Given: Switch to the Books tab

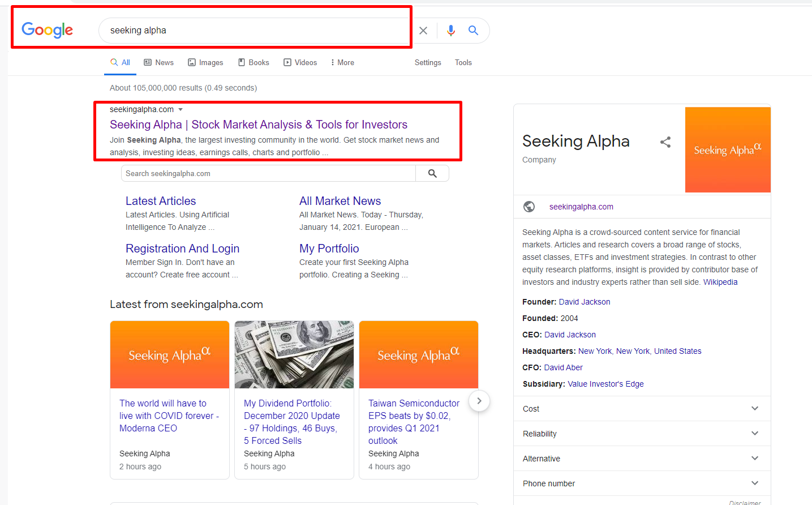Looking at the screenshot, I should 254,62.
